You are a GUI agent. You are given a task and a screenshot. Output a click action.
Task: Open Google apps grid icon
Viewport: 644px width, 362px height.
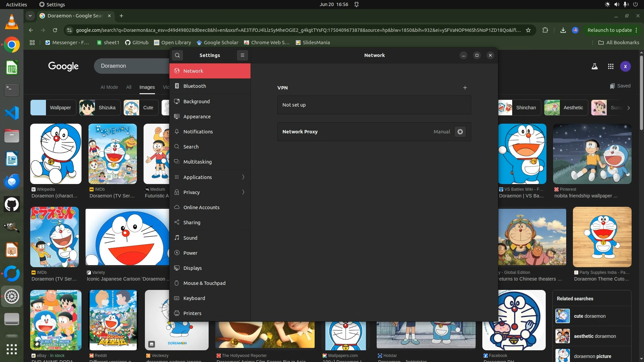click(x=610, y=66)
